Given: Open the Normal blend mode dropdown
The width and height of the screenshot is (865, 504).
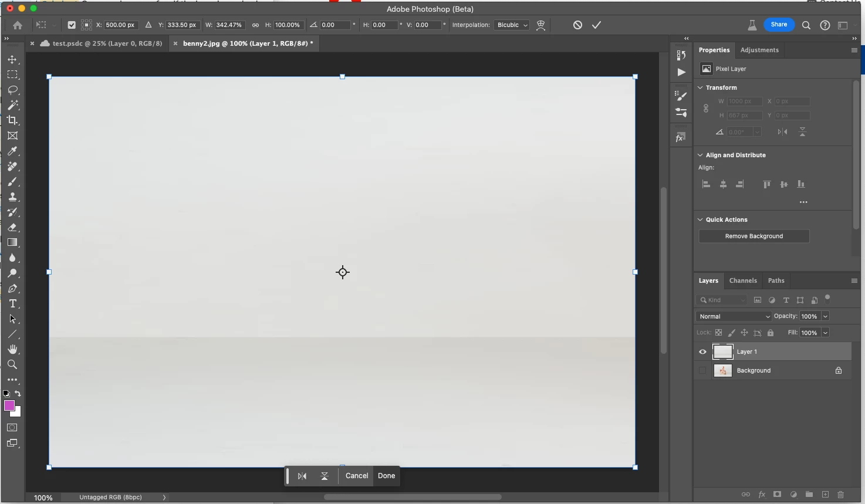Looking at the screenshot, I should pos(734,316).
